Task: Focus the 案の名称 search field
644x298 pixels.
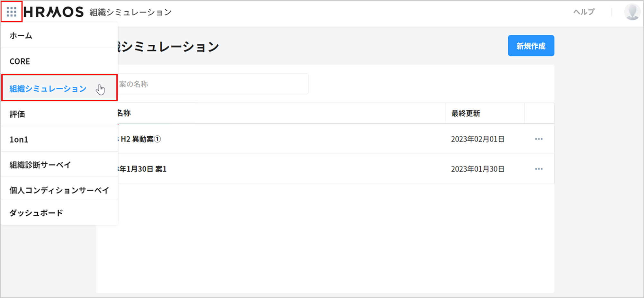Action: [x=212, y=84]
